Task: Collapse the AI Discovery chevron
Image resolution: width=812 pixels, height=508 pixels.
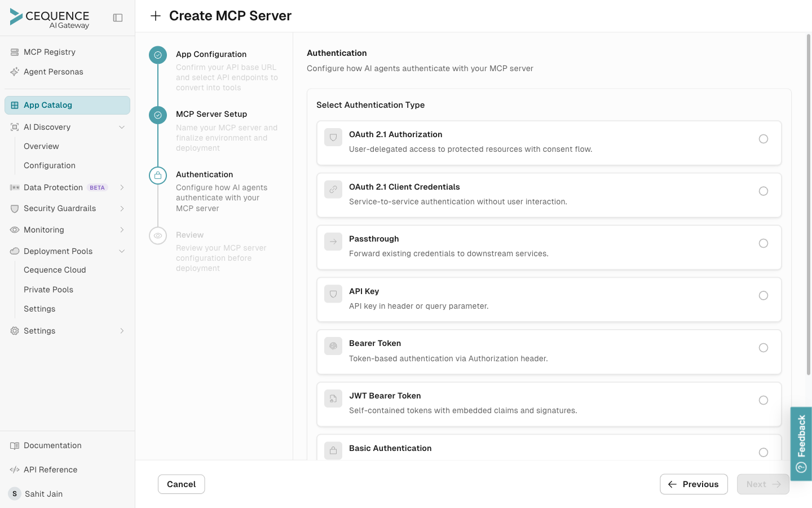Action: click(122, 127)
